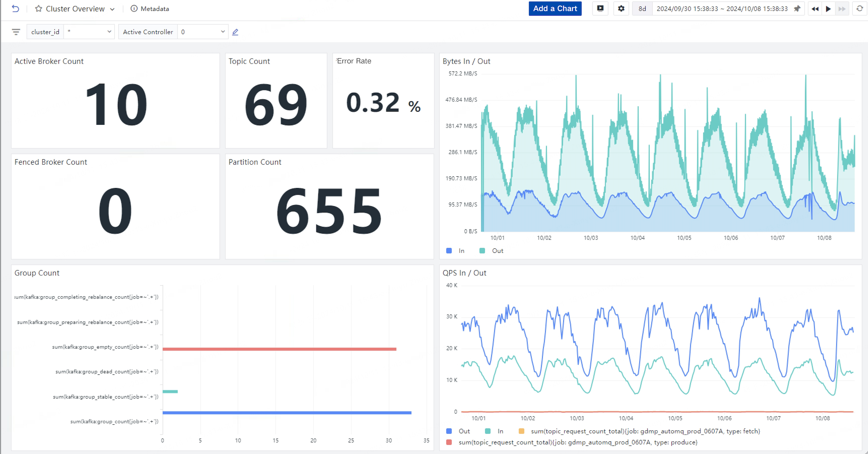Pin the selected time range
868x454 pixels.
pos(797,9)
